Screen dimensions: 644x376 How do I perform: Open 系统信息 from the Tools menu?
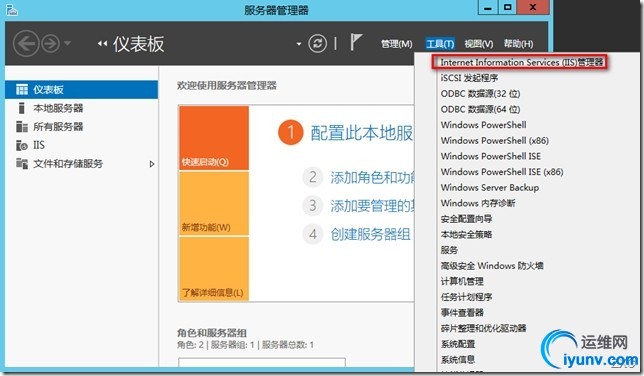pos(458,359)
